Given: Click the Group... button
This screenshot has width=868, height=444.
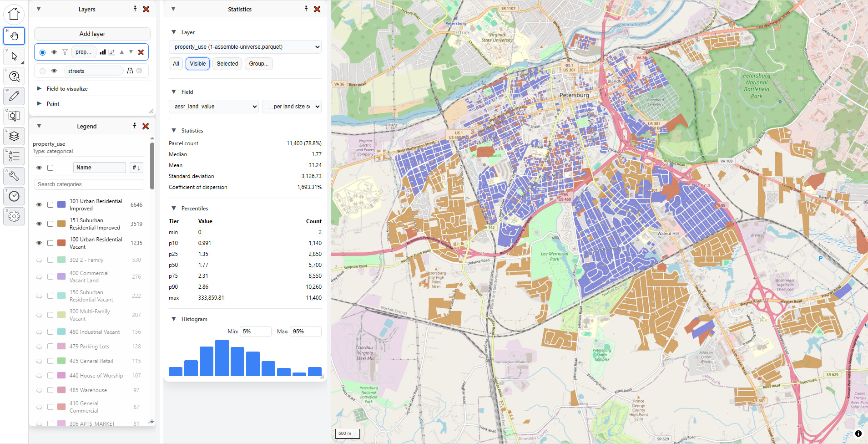Looking at the screenshot, I should coord(258,64).
